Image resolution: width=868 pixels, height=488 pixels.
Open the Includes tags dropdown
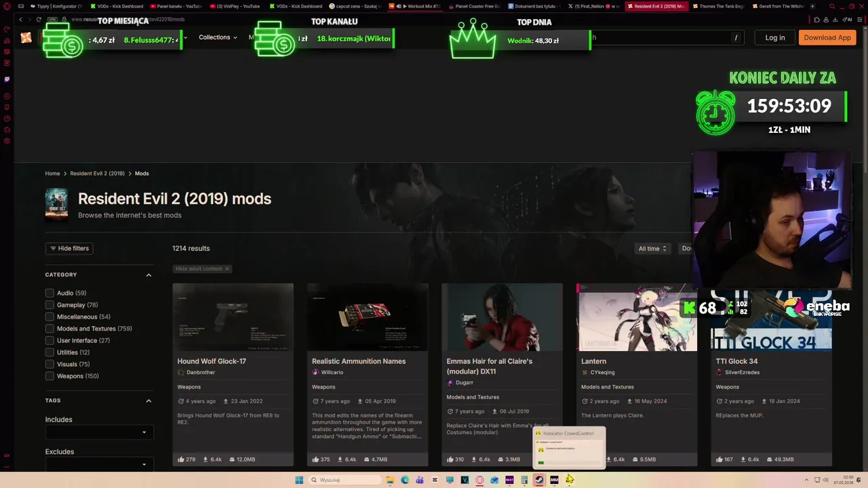[x=100, y=432]
